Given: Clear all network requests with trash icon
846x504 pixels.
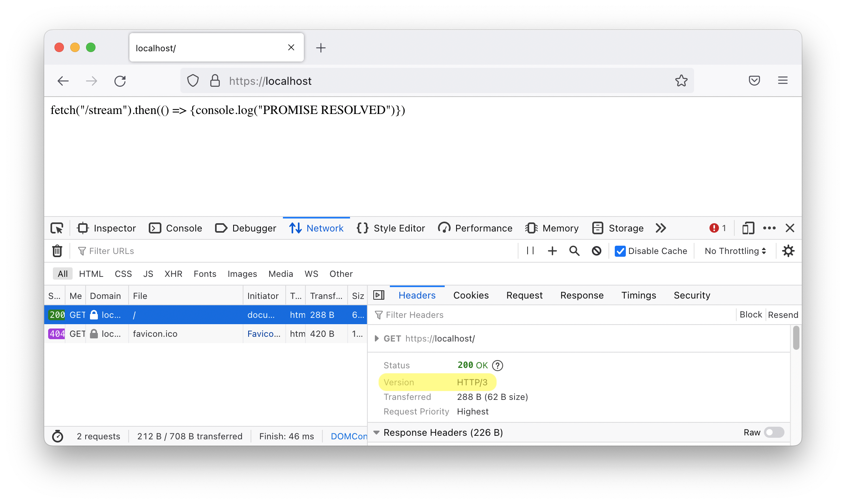Looking at the screenshot, I should point(57,251).
